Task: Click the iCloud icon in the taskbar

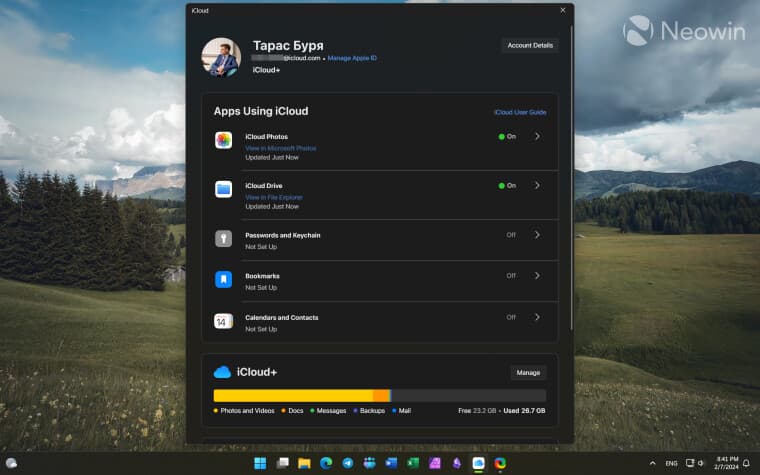Action: (478, 463)
